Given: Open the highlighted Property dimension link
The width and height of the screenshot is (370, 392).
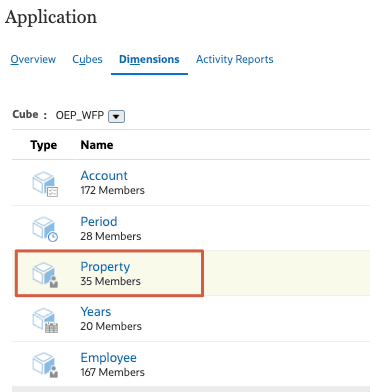Looking at the screenshot, I should 105,267.
